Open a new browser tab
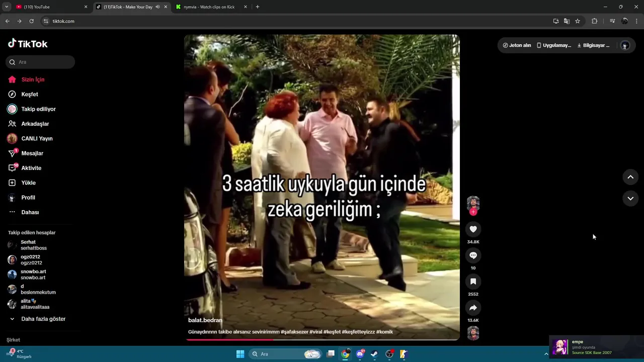 pyautogui.click(x=258, y=7)
